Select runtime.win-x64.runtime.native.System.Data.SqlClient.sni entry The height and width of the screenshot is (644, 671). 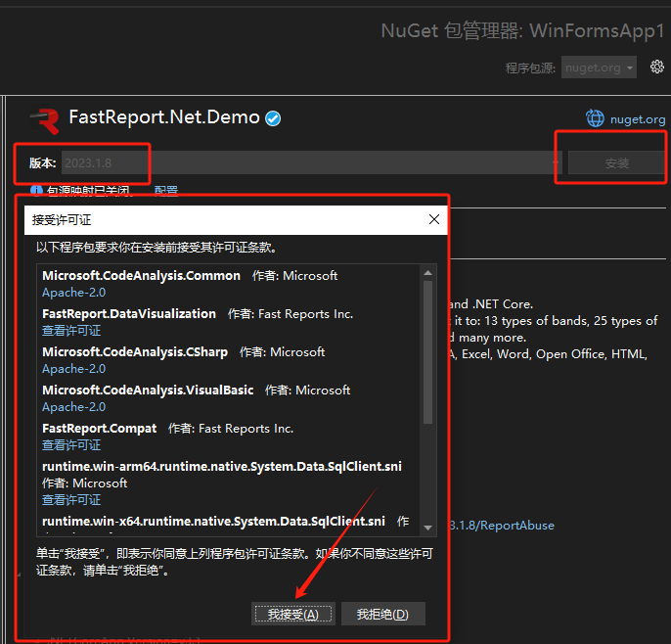(x=213, y=521)
